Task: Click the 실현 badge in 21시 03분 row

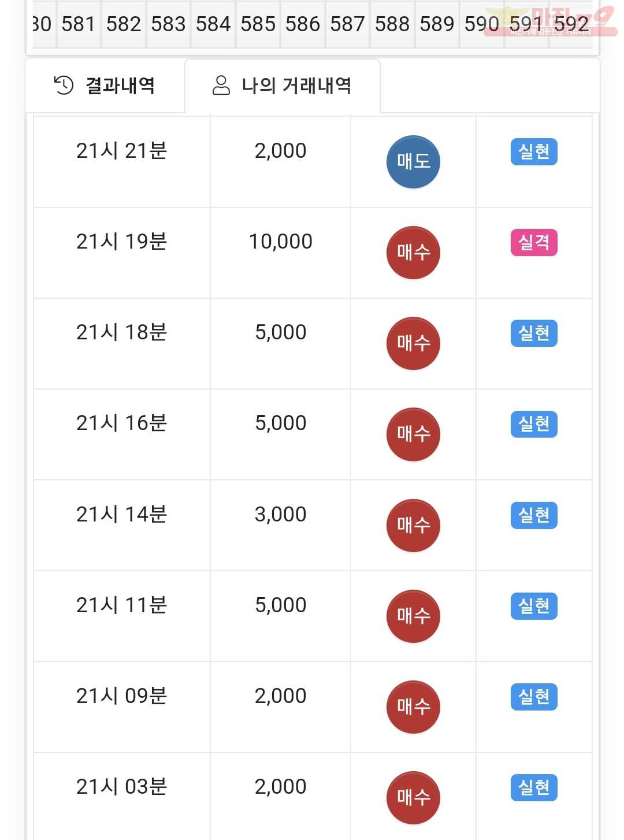Action: [534, 787]
